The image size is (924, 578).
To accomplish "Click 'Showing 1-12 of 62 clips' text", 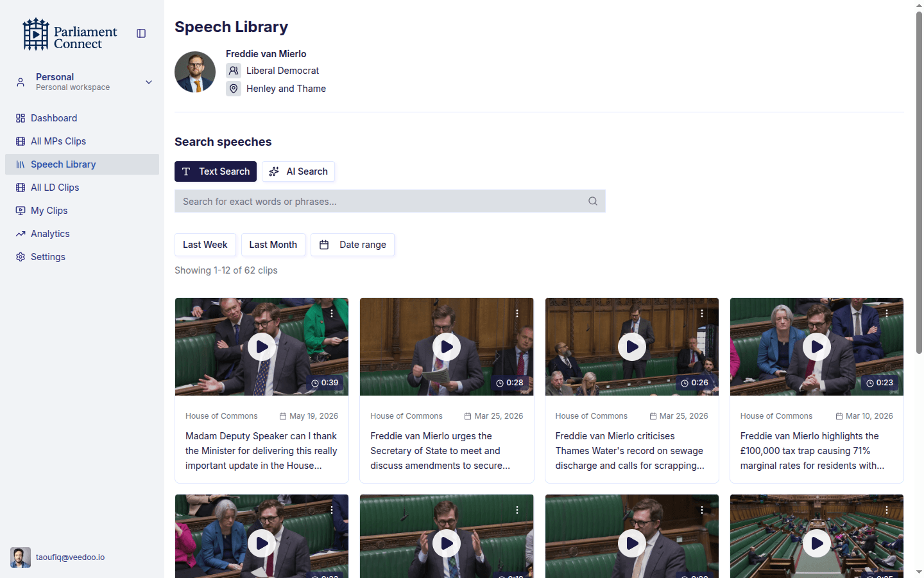I will (x=226, y=270).
